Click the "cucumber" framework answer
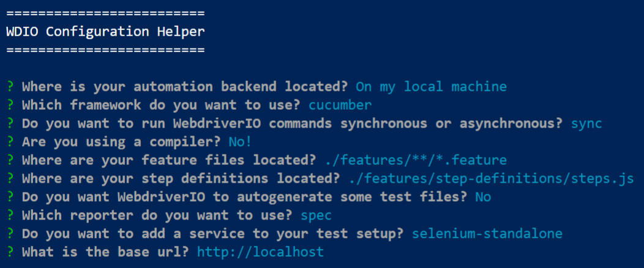 coord(340,105)
